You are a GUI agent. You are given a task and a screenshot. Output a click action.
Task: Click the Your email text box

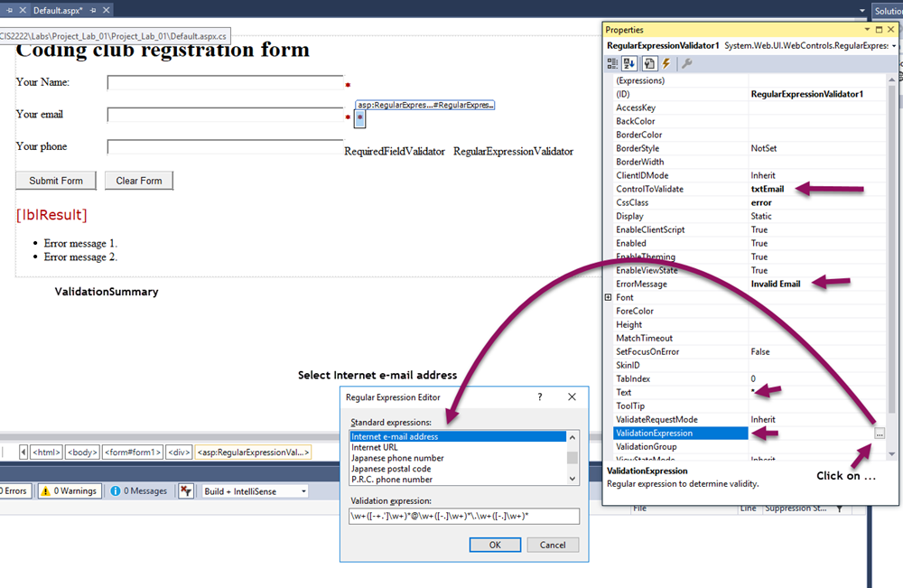[x=225, y=115]
